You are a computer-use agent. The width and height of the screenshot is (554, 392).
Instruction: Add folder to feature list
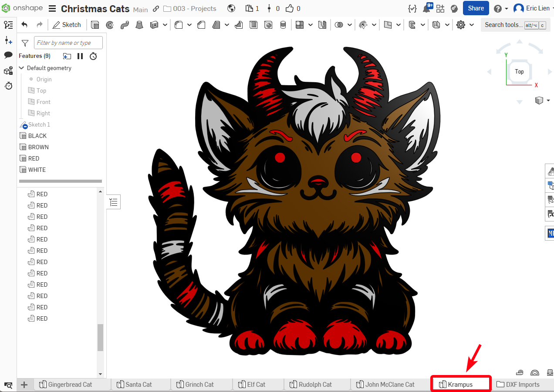(x=67, y=56)
